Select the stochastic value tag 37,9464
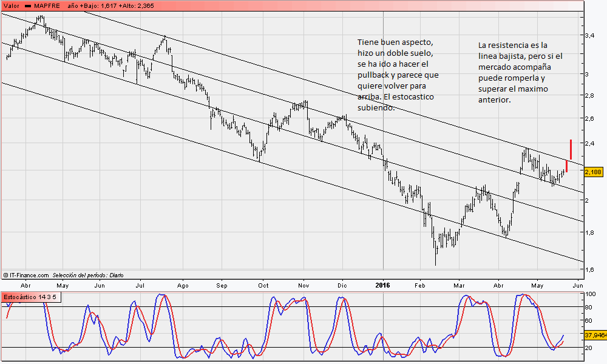This screenshot has width=607, height=364. (x=595, y=334)
